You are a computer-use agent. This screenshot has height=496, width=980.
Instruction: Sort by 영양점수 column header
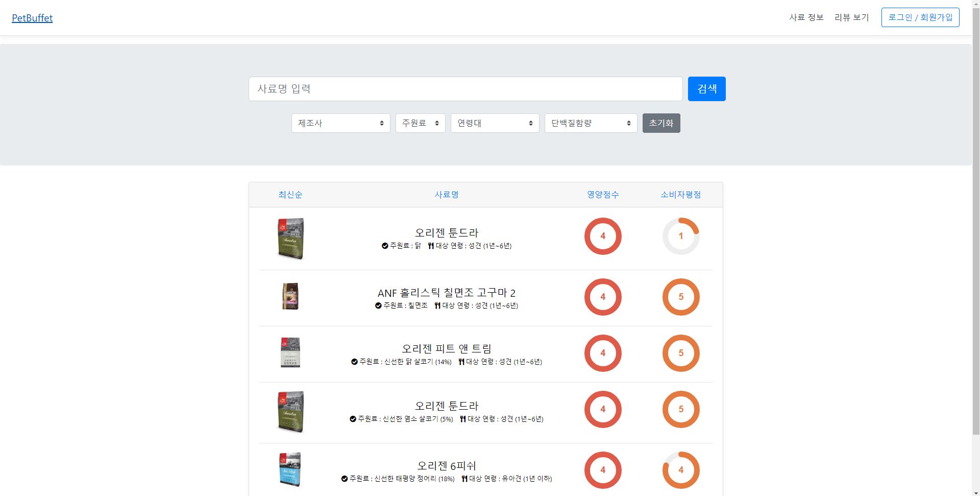click(x=603, y=195)
